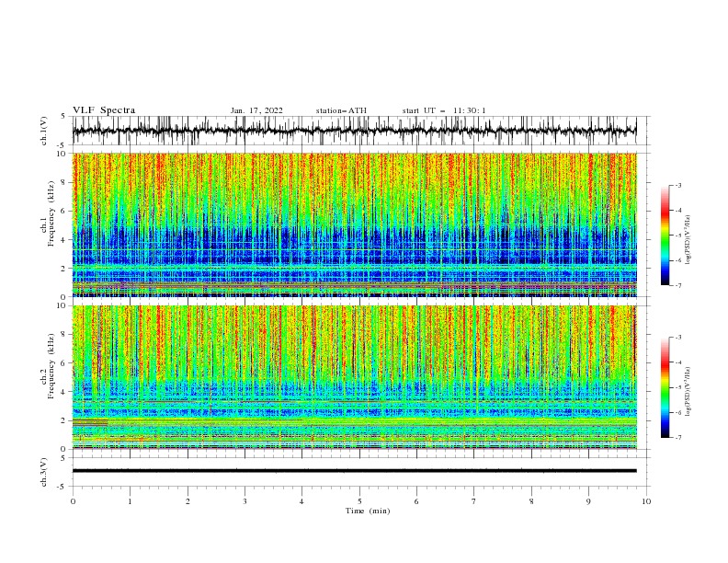The height and width of the screenshot is (563, 728).
Task: Click the ch.1 'Frequency (kHz)' axis label
Action: 51,212
